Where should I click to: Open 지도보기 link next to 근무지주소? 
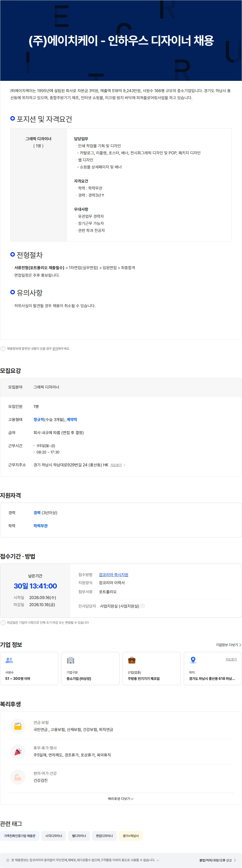pyautogui.click(x=116, y=465)
